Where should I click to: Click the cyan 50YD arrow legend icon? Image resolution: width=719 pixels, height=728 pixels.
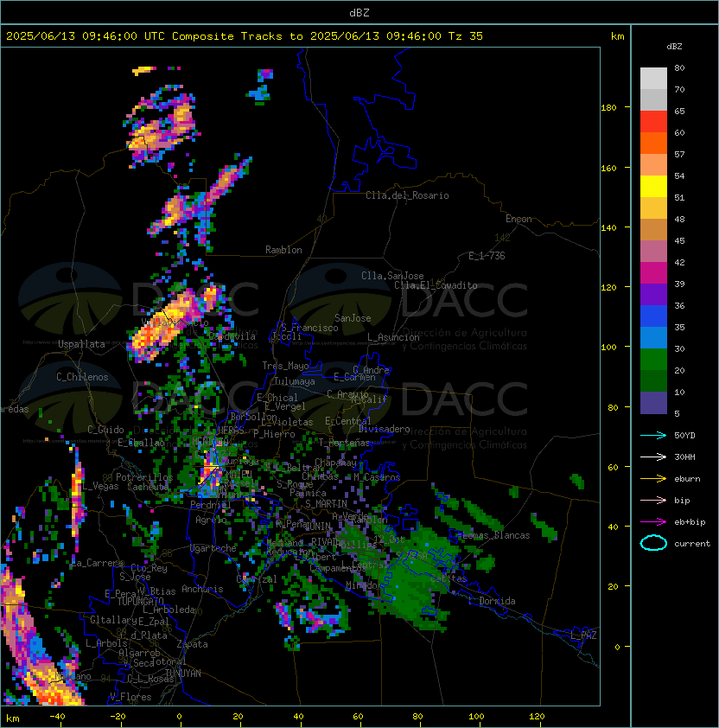coord(653,435)
